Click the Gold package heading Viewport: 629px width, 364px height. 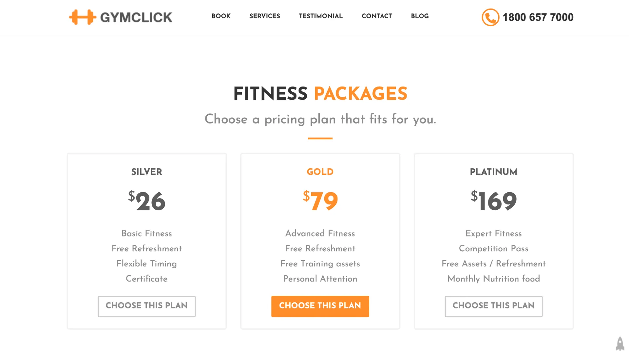coord(320,172)
